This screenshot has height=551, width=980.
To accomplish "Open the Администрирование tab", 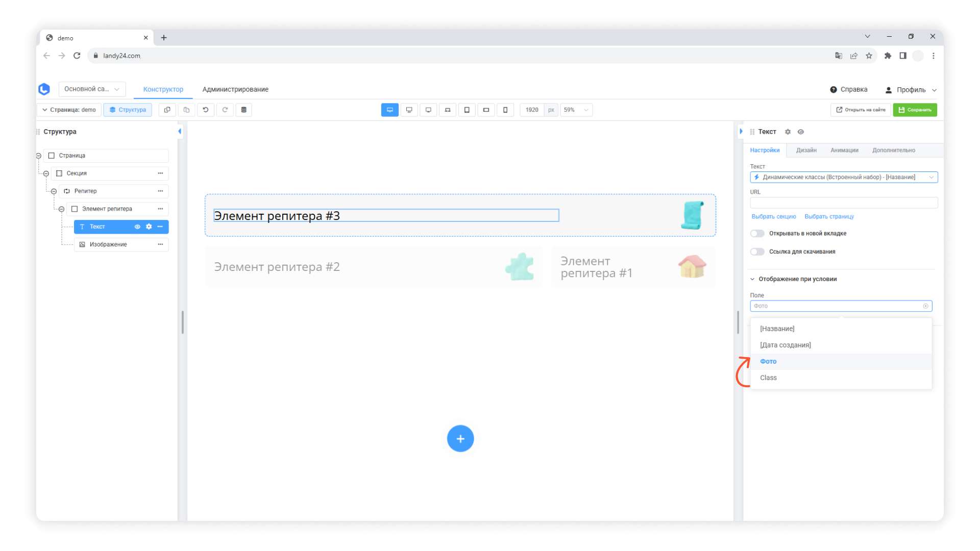I will [235, 89].
